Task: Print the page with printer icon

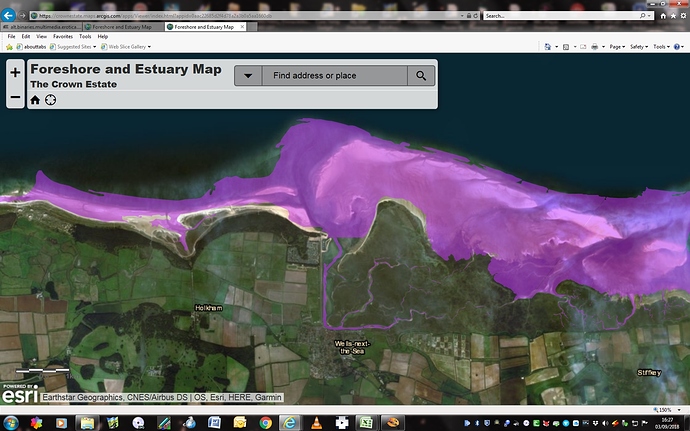Action: (595, 47)
